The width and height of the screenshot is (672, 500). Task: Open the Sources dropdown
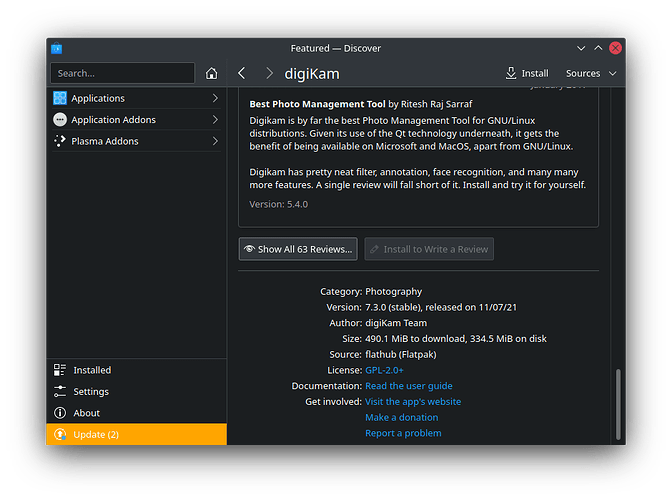(591, 73)
